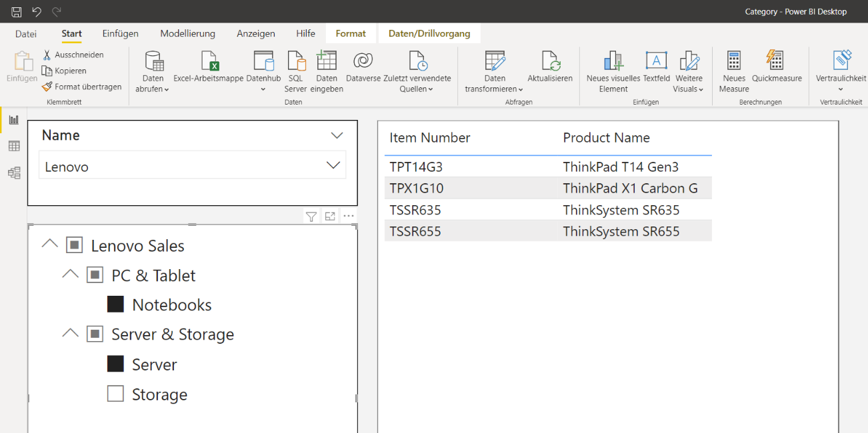Open Dataverse data source
868x433 pixels.
tap(363, 61)
